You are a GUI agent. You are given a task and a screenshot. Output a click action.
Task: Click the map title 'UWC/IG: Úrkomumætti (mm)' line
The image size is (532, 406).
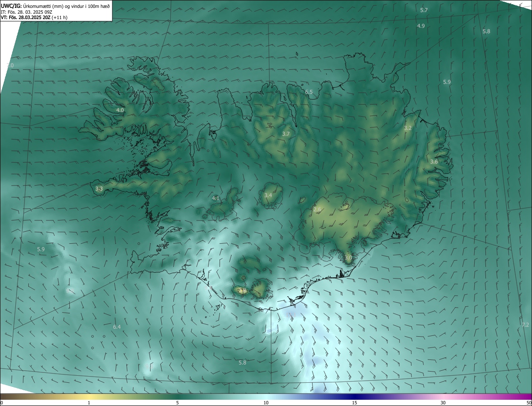pos(55,6)
